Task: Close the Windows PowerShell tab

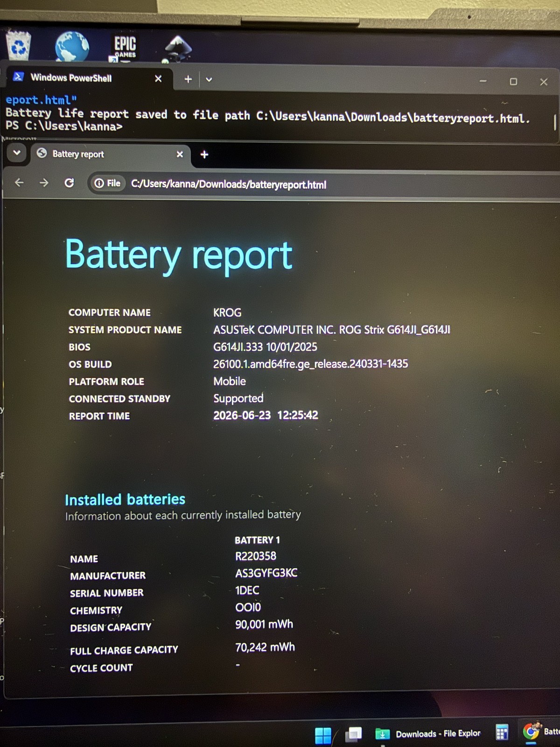Action: [158, 78]
